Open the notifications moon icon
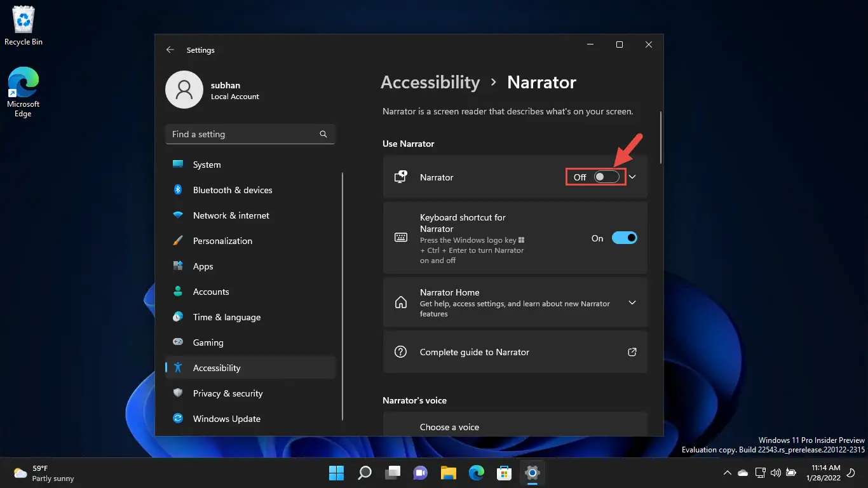 click(851, 473)
